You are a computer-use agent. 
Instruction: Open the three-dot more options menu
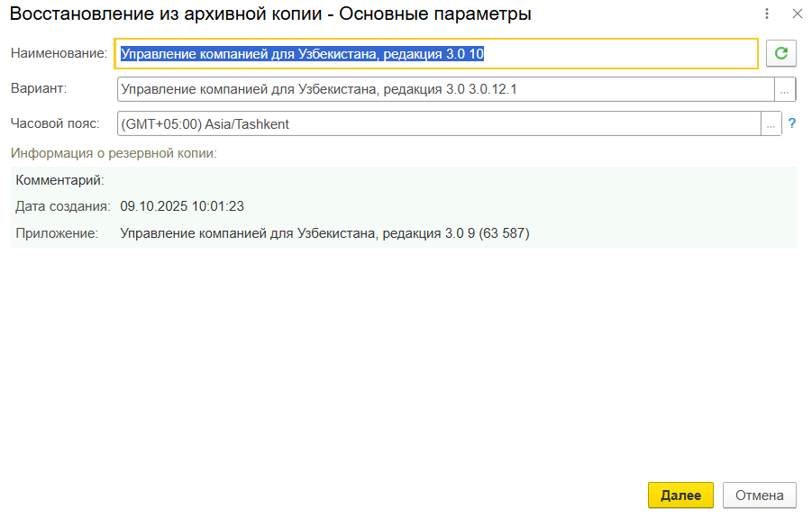[767, 14]
